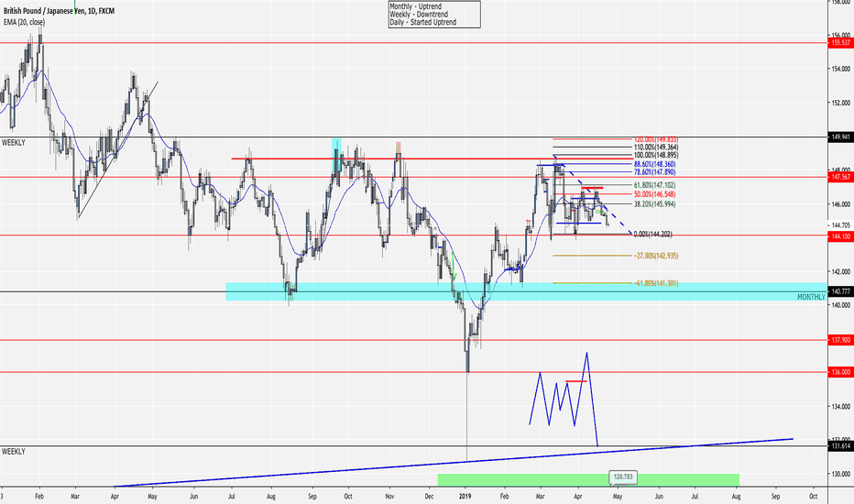
Task: Click the 2019 date on the time axis
Action: 465,497
